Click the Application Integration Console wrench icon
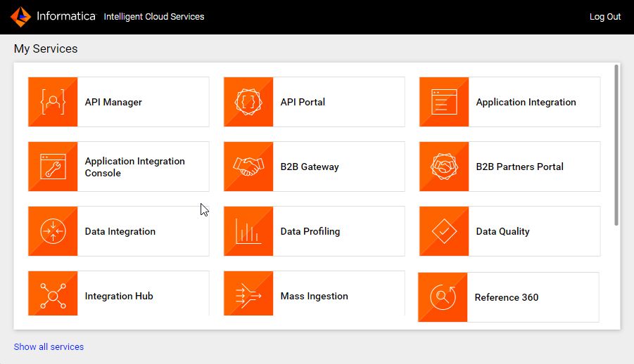Viewport: 634px width, 364px height. tap(53, 167)
